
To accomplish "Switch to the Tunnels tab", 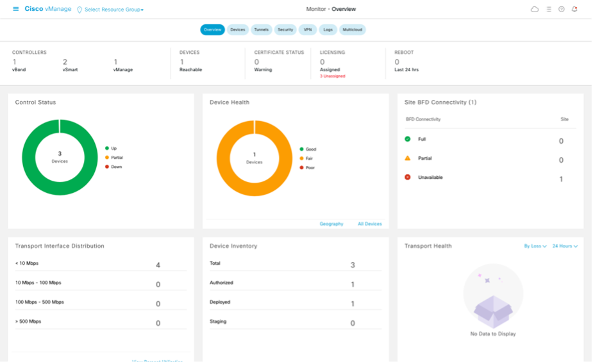I will click(x=261, y=29).
